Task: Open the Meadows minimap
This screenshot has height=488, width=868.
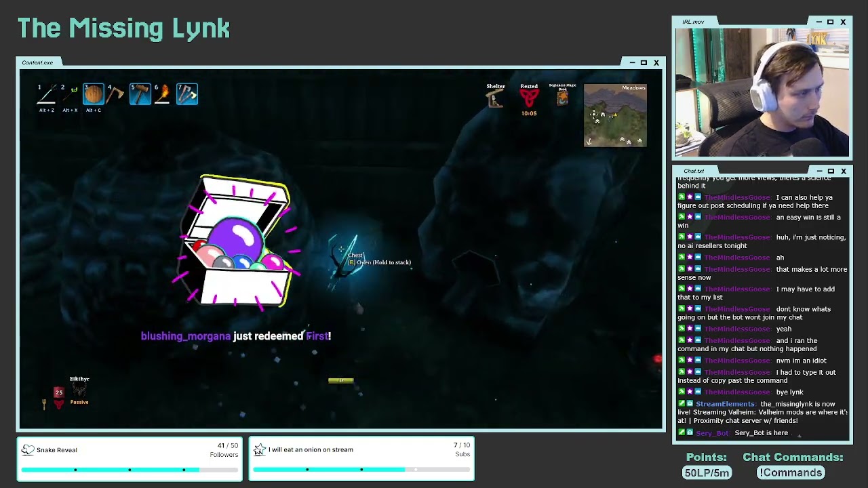Action: pyautogui.click(x=615, y=115)
